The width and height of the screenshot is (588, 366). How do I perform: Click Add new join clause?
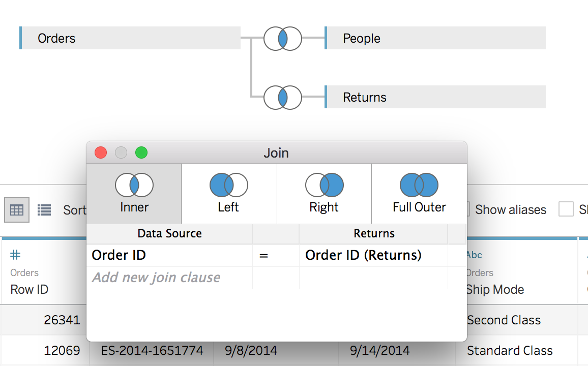156,278
